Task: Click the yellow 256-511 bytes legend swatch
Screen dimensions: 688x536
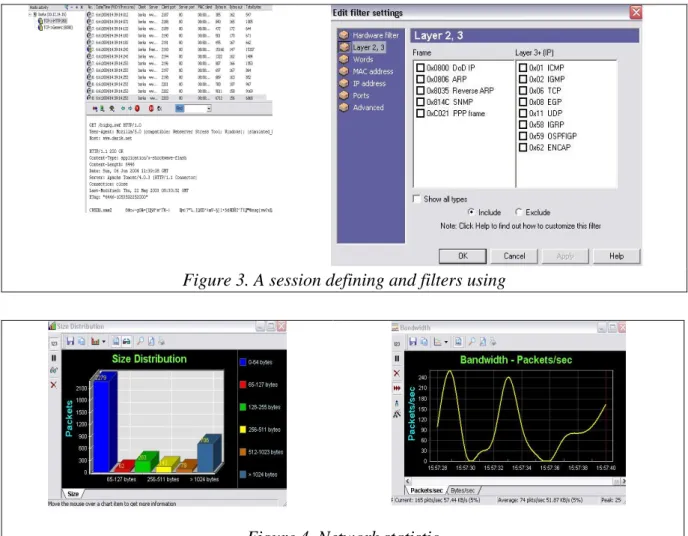Action: click(243, 429)
